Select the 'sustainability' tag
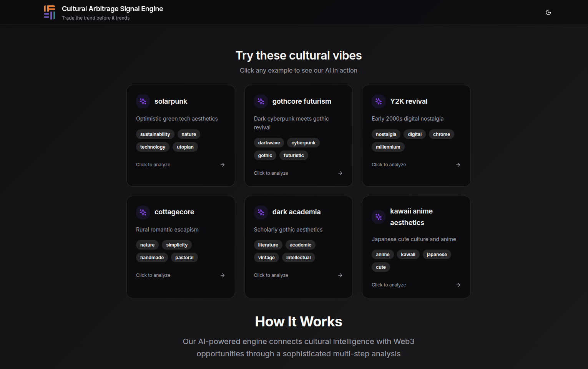 click(155, 134)
